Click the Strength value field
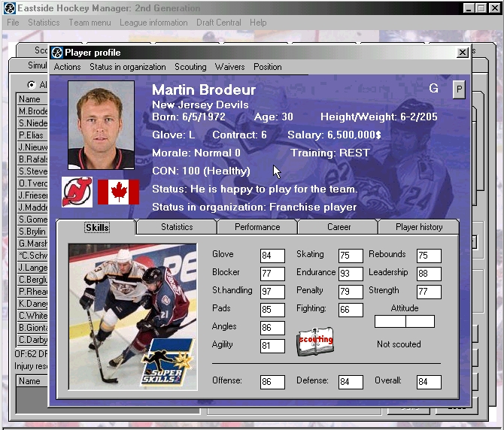Viewport: 504px width, 430px height. pos(429,292)
